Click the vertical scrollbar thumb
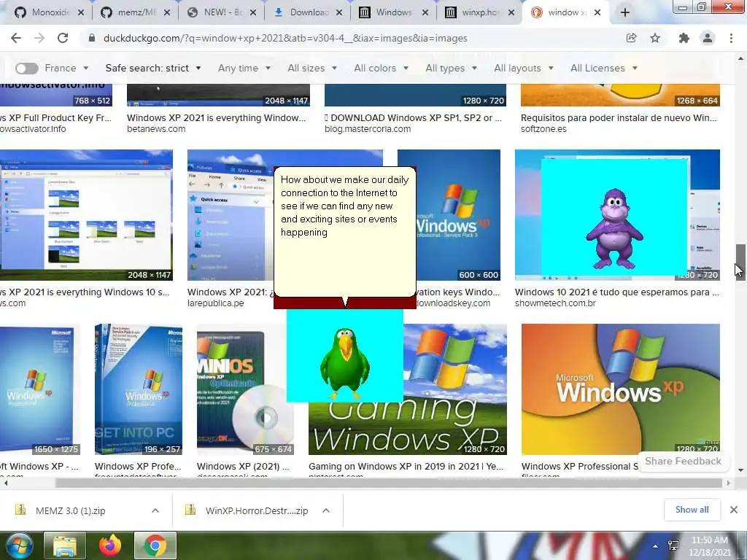 tap(740, 262)
